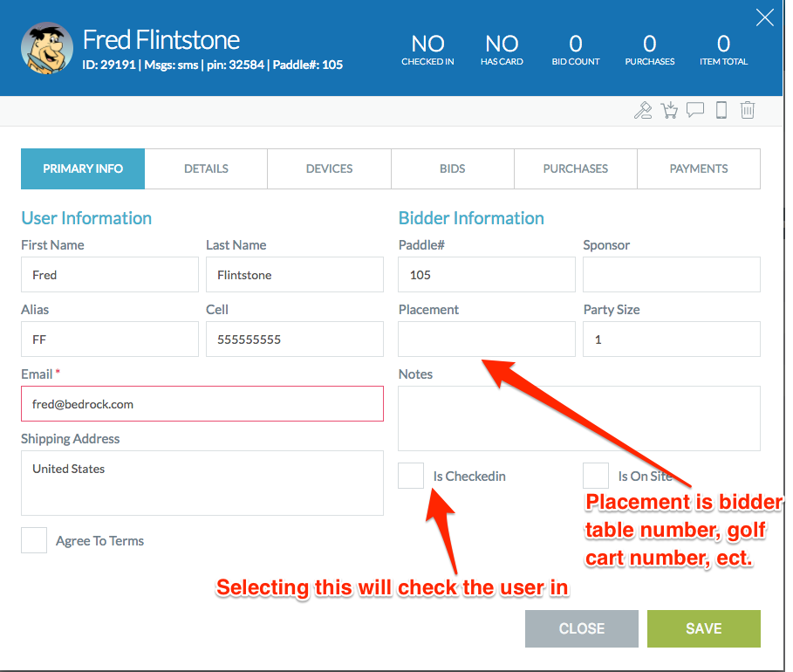
Task: Open the Devices tab
Action: [x=329, y=168]
